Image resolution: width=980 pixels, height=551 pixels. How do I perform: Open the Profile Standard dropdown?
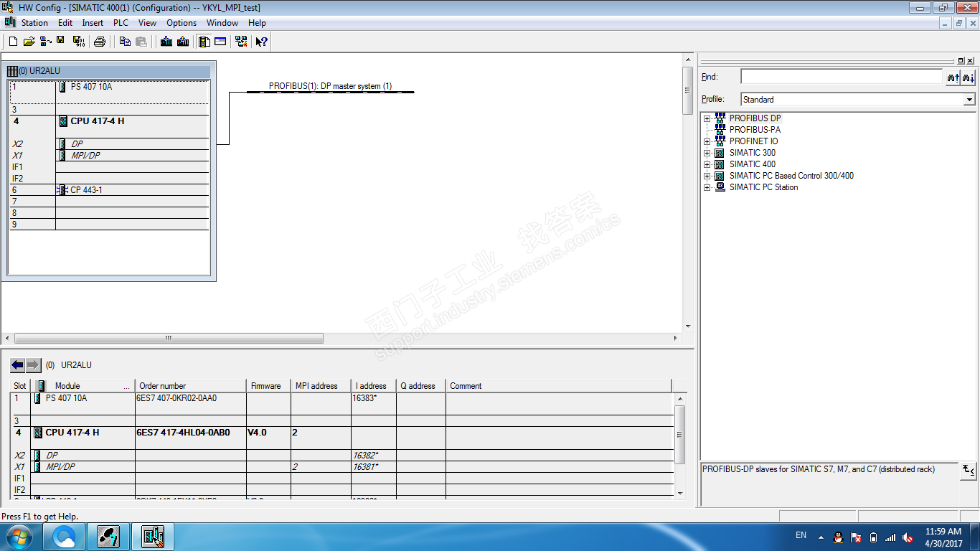[x=969, y=100]
